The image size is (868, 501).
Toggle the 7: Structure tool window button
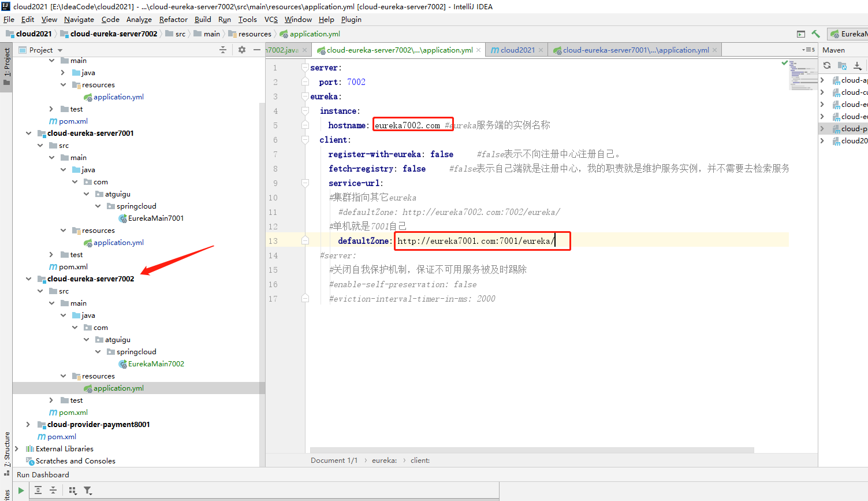click(x=6, y=454)
